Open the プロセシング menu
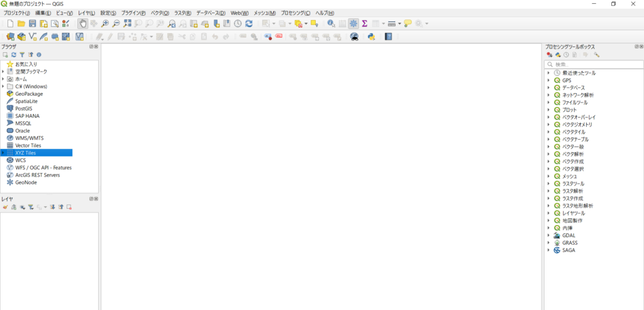This screenshot has height=310, width=644. [296, 13]
